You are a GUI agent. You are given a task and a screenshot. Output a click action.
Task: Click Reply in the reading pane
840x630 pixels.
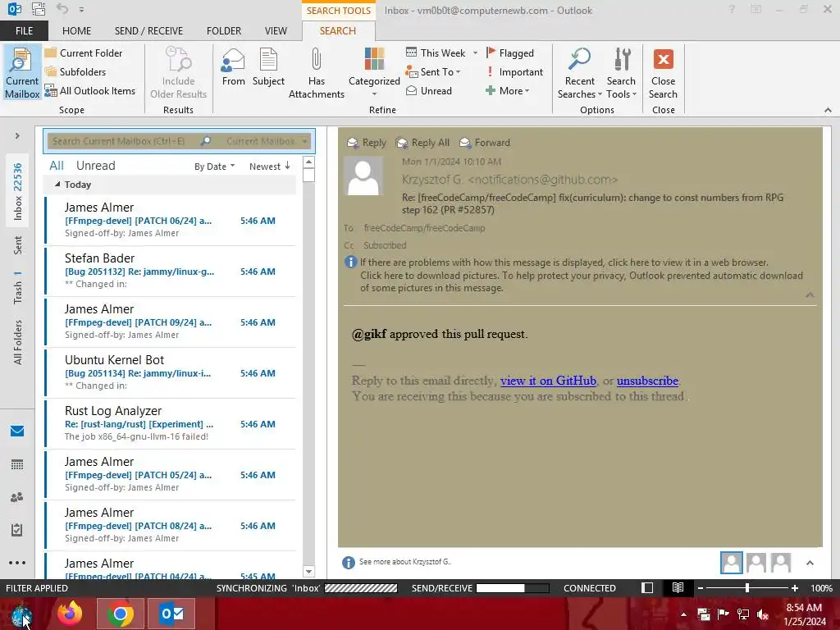367,143
